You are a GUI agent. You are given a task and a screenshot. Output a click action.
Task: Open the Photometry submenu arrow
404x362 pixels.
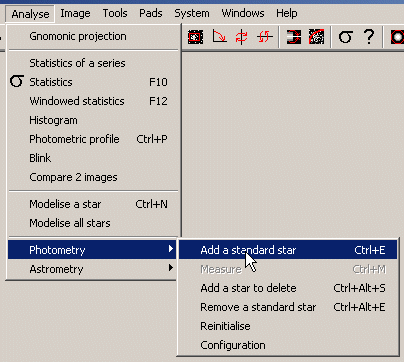pyautogui.click(x=171, y=249)
